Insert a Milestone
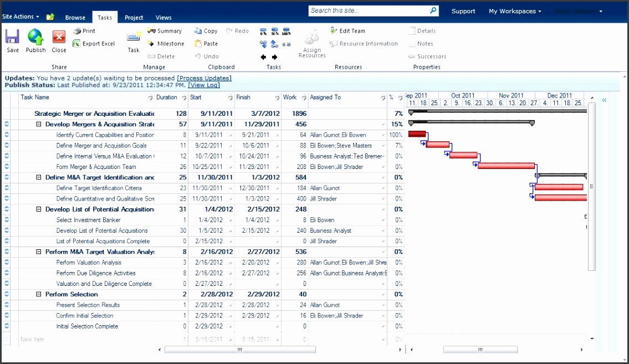This screenshot has height=364, width=629. [166, 44]
